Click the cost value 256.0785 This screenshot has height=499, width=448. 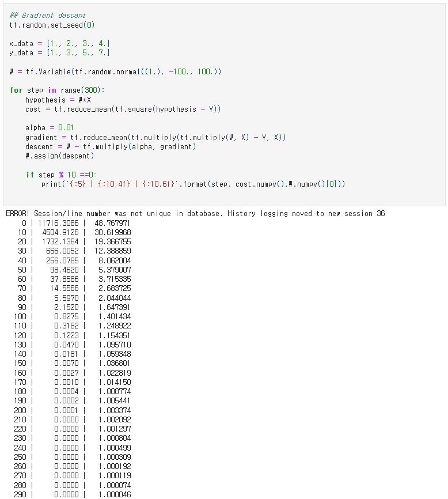(62, 260)
